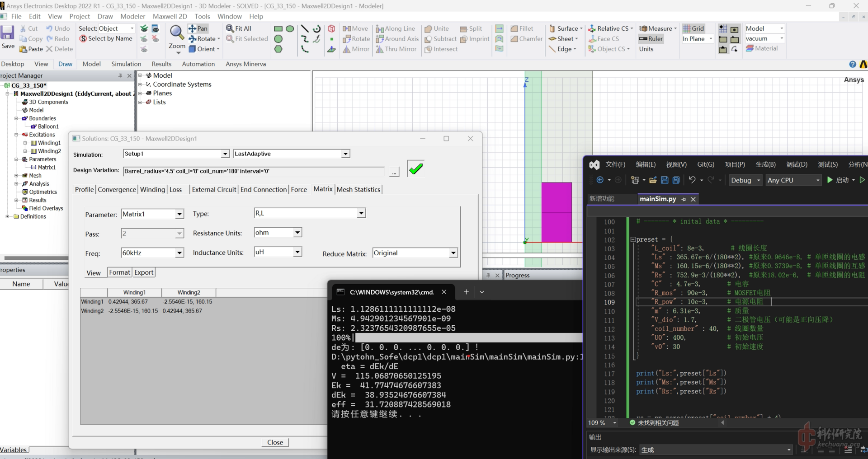Open the Inductance Units uH dropdown
Screen dimensions: 868x459
pyautogui.click(x=297, y=252)
